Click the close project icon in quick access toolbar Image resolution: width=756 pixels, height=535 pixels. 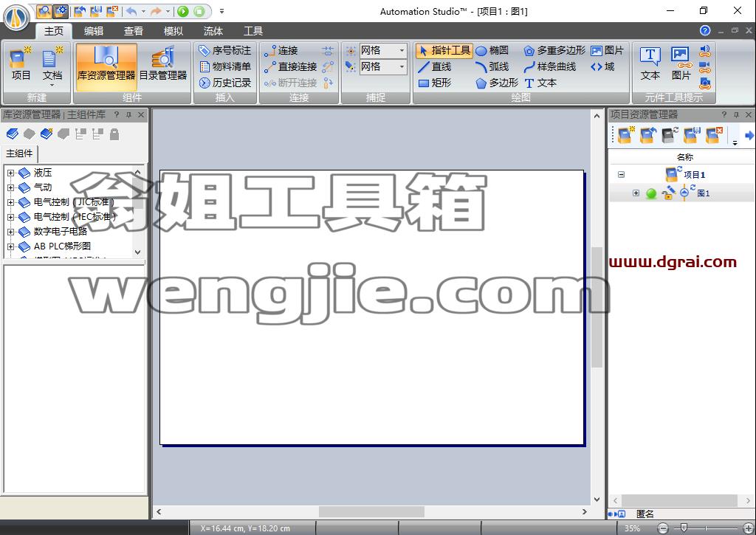112,11
